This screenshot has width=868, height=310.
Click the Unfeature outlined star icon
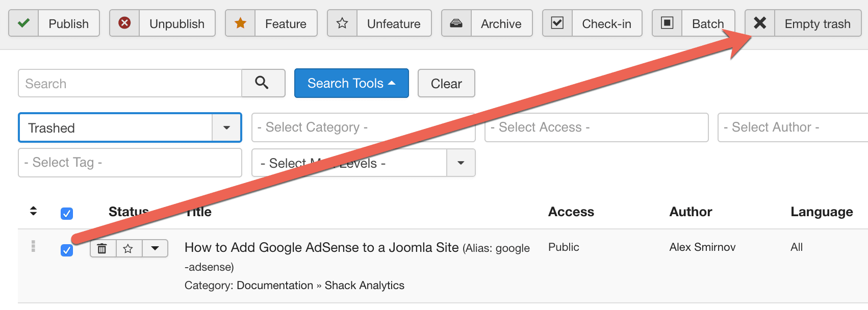pyautogui.click(x=342, y=23)
